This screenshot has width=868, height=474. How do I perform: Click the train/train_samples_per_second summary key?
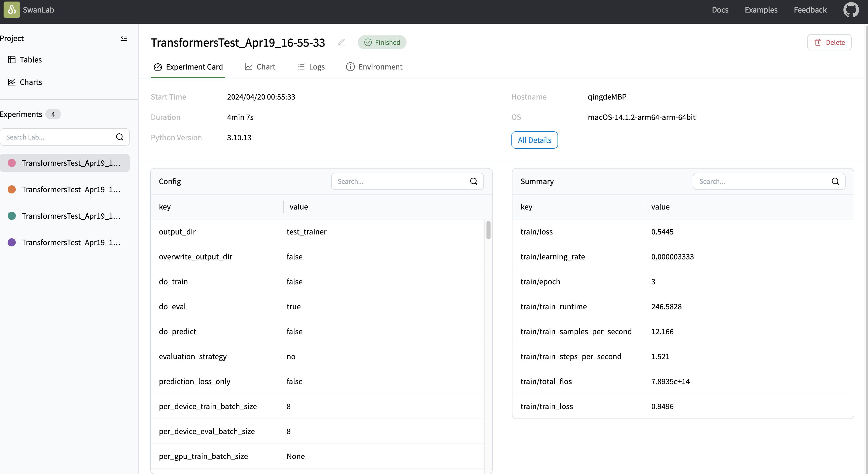point(576,331)
